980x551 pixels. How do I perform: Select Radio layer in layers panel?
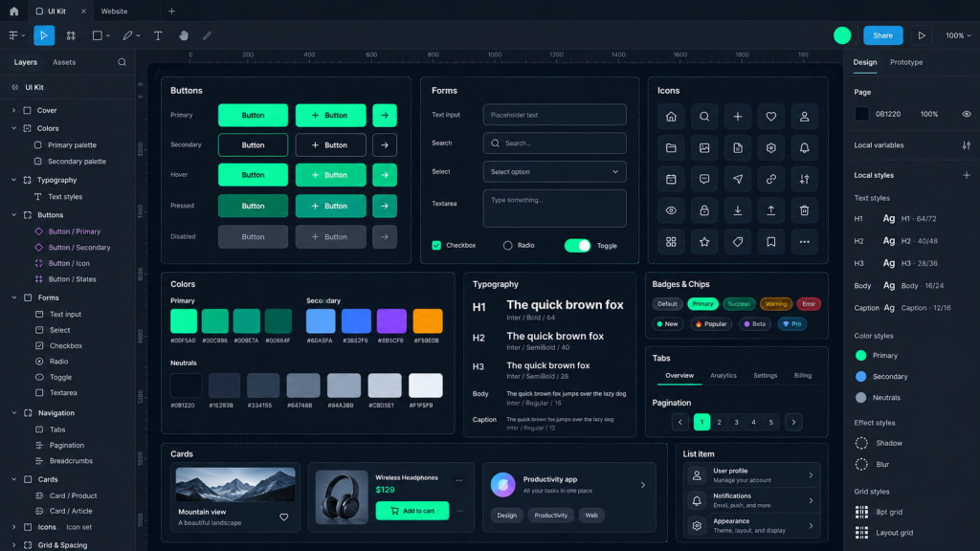(58, 361)
